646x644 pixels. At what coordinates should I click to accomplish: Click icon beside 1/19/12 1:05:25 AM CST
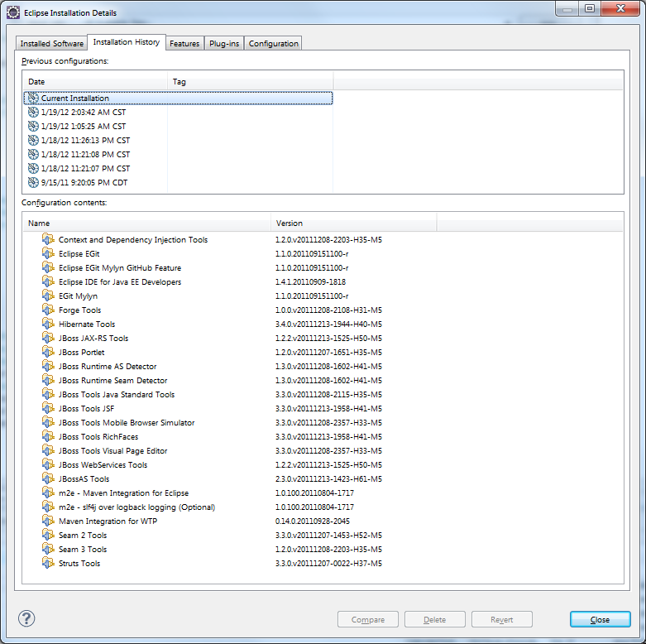[x=33, y=126]
